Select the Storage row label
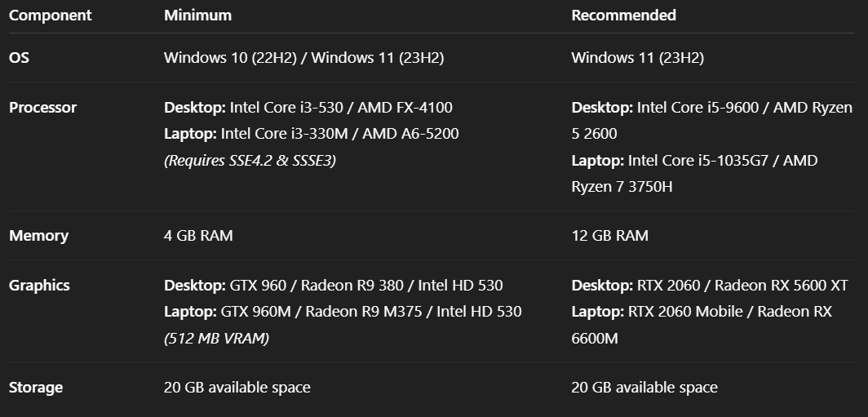868x417 pixels. point(36,388)
